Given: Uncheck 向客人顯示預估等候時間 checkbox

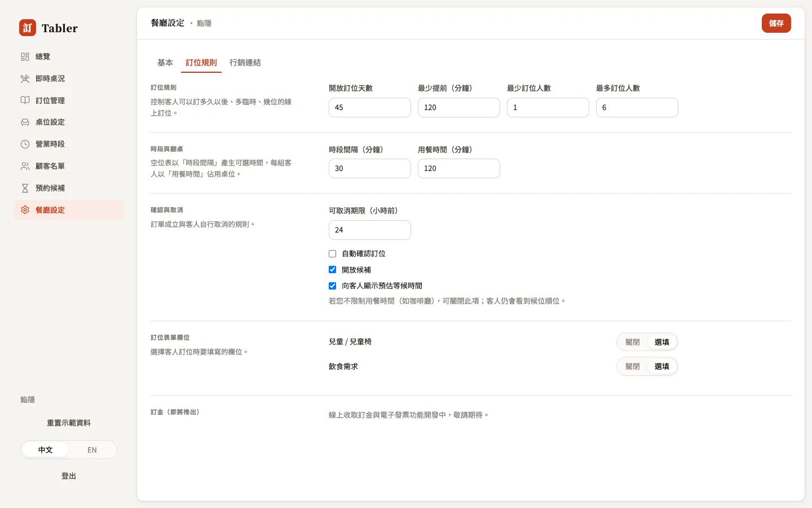Looking at the screenshot, I should [333, 286].
